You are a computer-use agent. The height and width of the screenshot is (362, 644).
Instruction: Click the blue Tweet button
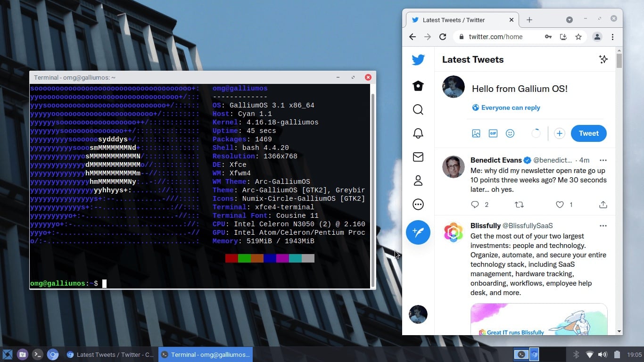pyautogui.click(x=588, y=133)
